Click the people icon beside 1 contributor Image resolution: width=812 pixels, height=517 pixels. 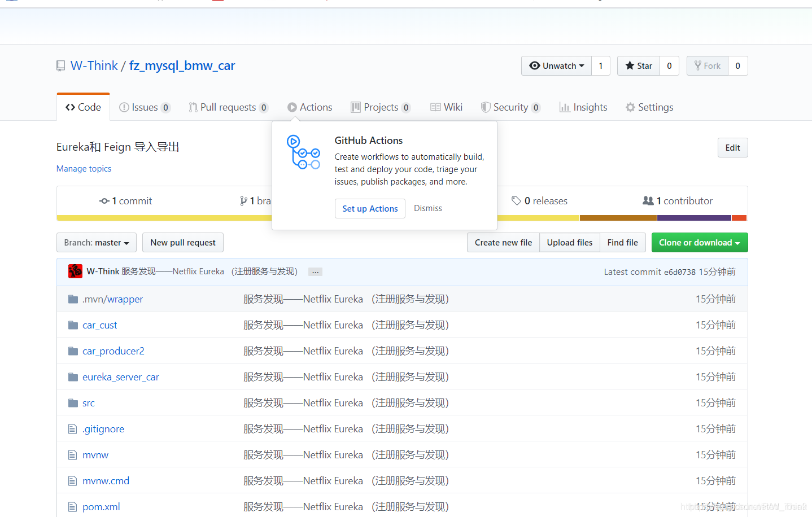pos(648,201)
